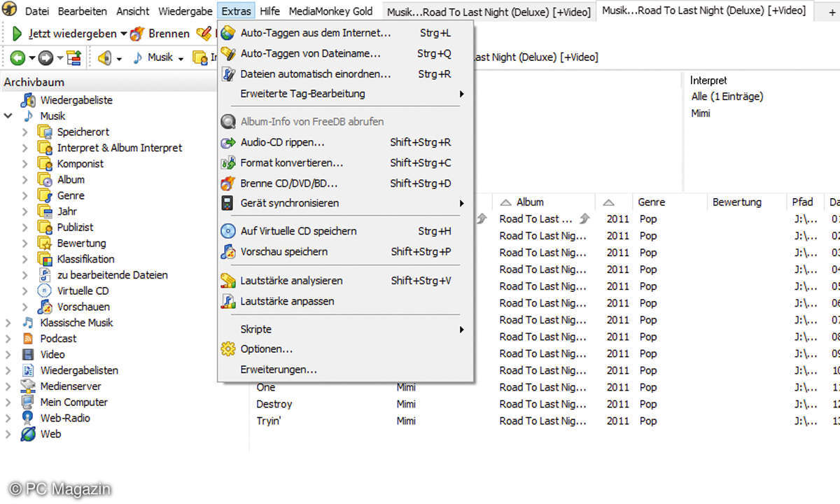Open the MediaMonkey Gold menu
The height and width of the screenshot is (504, 840).
coord(331,11)
